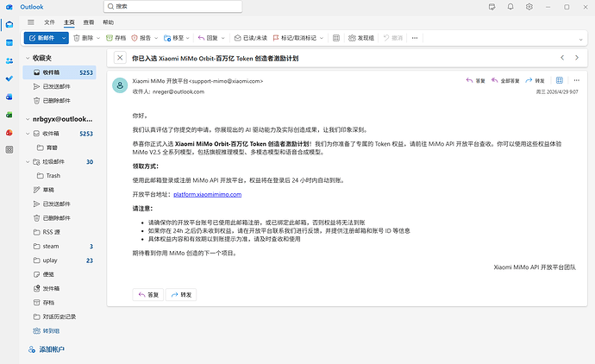The width and height of the screenshot is (595, 364).
Task: Launch the Excel app icon in rail
Action: pyautogui.click(x=9, y=115)
